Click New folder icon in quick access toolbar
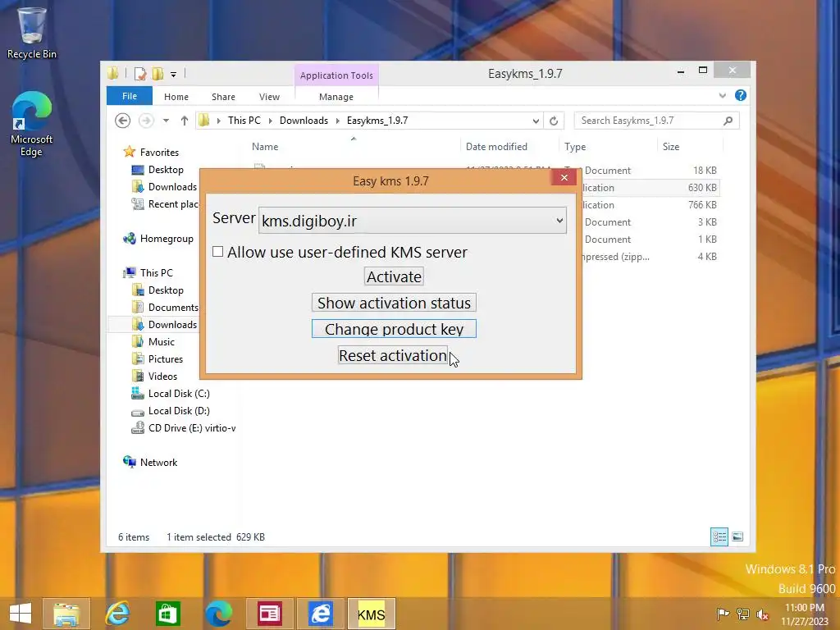 [x=157, y=73]
